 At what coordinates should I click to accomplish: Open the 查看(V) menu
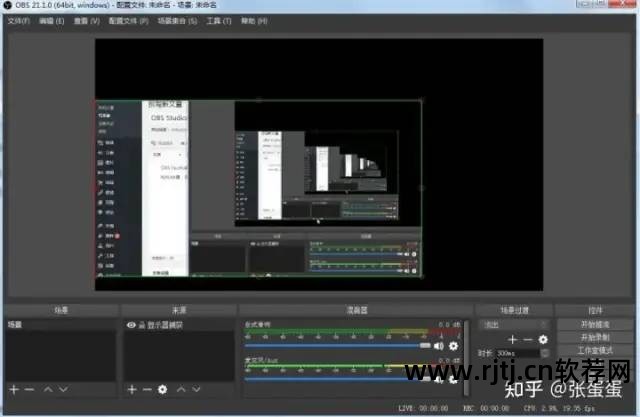(87, 21)
